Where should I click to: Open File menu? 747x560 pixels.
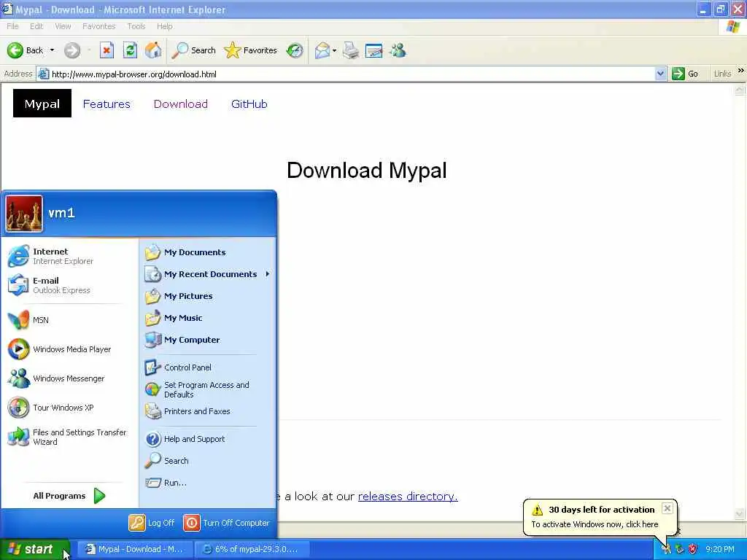tap(13, 26)
